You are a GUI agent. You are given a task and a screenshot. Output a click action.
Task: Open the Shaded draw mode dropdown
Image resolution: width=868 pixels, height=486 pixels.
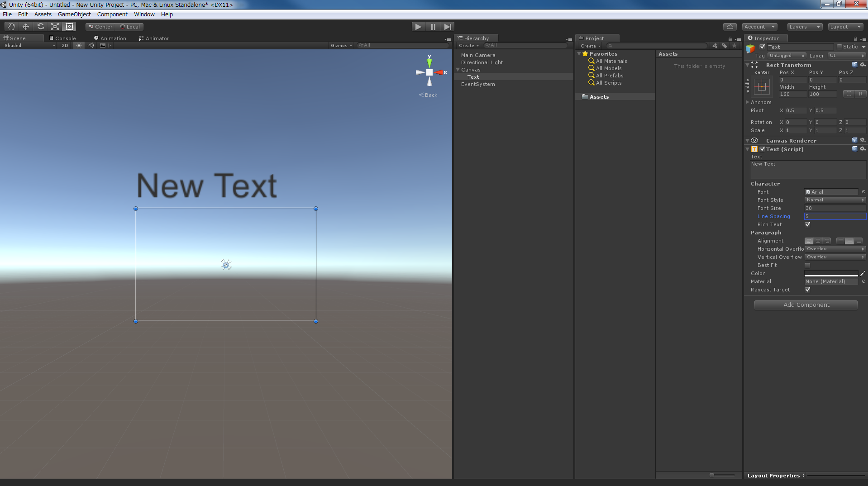30,45
